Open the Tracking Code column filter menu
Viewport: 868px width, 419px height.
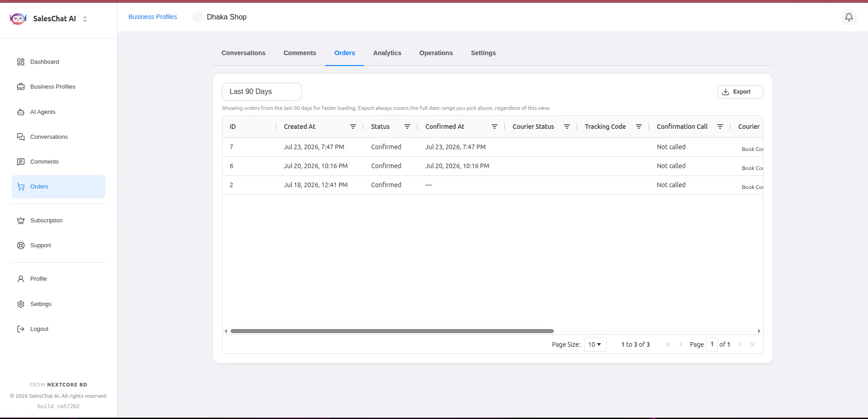(x=639, y=127)
